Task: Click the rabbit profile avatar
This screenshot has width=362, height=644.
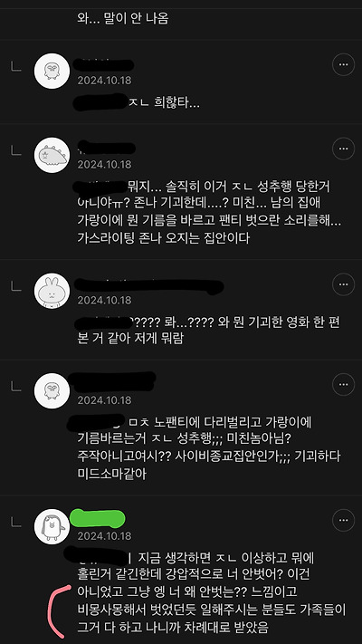Action: point(52,291)
